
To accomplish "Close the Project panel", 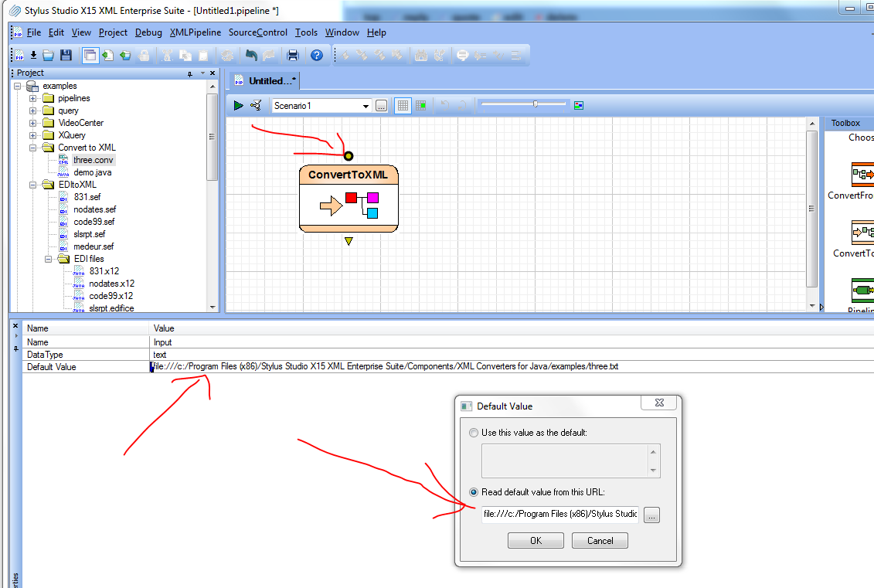I will click(213, 73).
